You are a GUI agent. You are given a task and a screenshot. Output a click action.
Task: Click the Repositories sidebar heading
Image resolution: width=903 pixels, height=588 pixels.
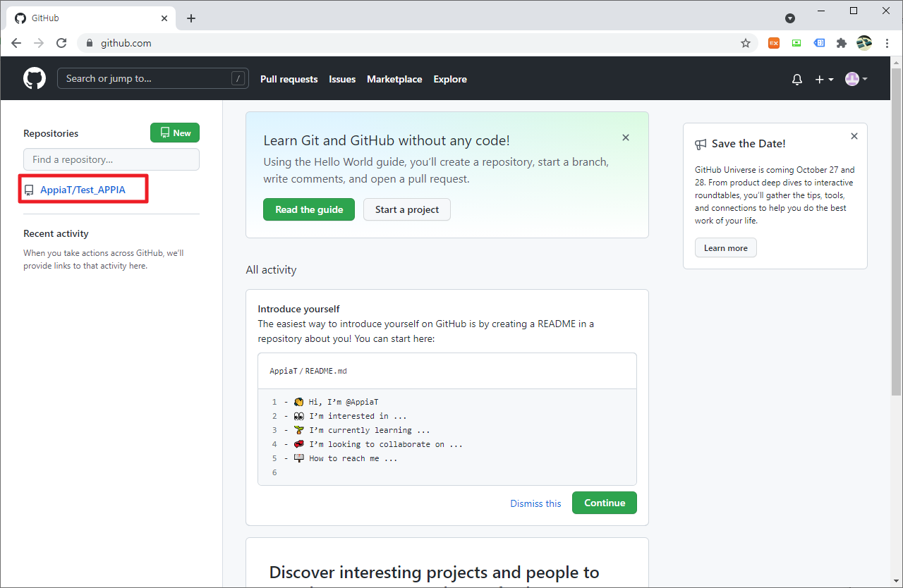pos(51,133)
